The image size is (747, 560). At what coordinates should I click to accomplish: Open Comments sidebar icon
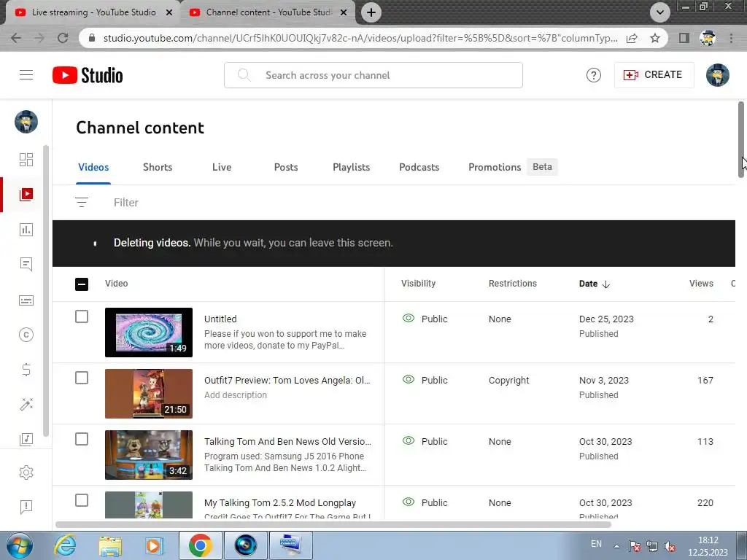click(x=26, y=264)
